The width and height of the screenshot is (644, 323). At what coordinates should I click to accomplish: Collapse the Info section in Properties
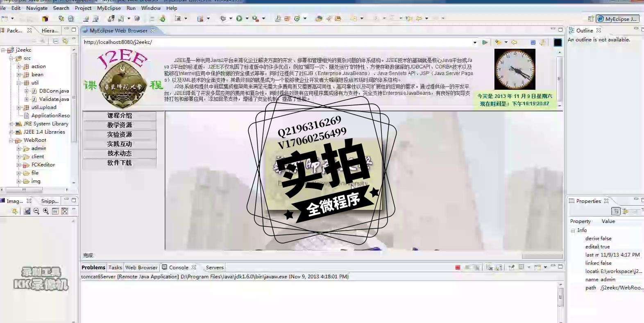point(573,231)
